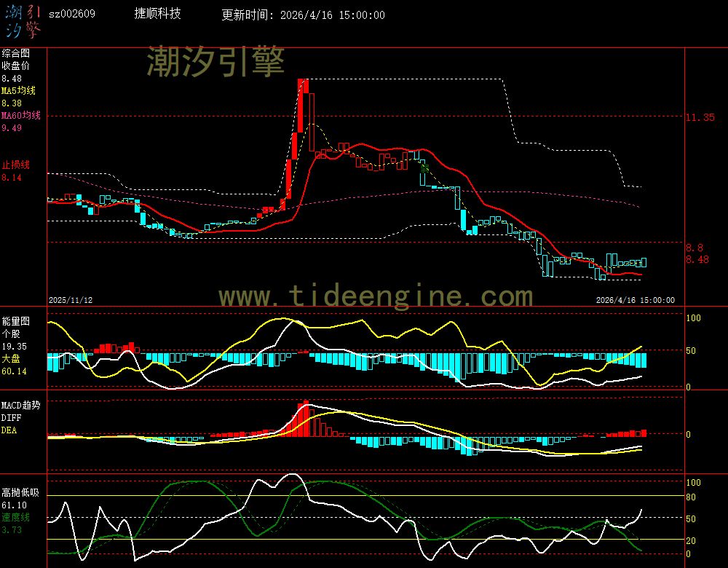The width and height of the screenshot is (728, 568).
Task: Click the 收盘价 closing price label
Action: coord(15,66)
